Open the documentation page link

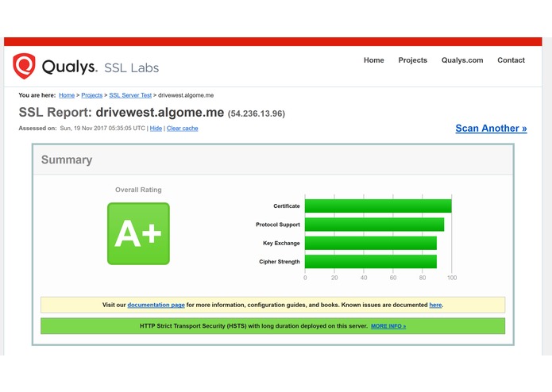point(156,305)
